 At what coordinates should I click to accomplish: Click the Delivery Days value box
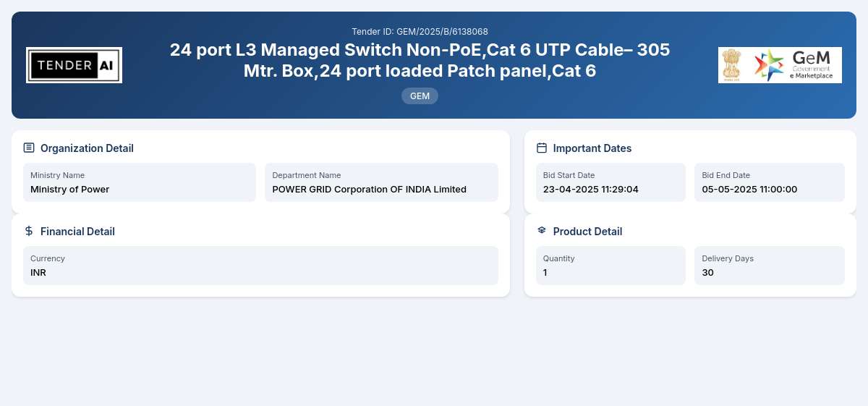coord(770,266)
